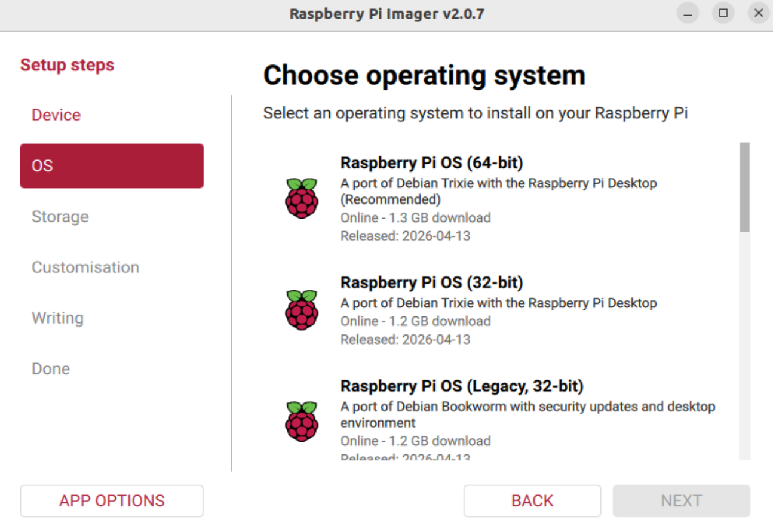This screenshot has width=773, height=532.
Task: Select the Raspberry Pi OS (64-bit) title
Action: pyautogui.click(x=431, y=162)
